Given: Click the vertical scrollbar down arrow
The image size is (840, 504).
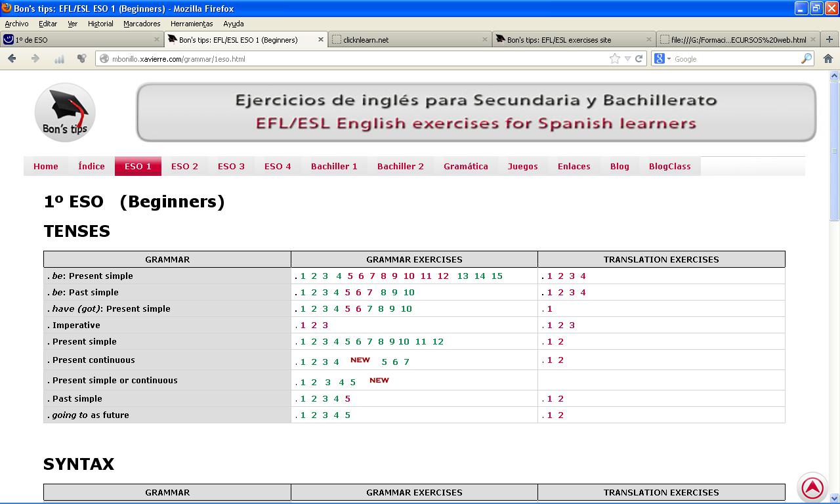Looking at the screenshot, I should coord(834,497).
